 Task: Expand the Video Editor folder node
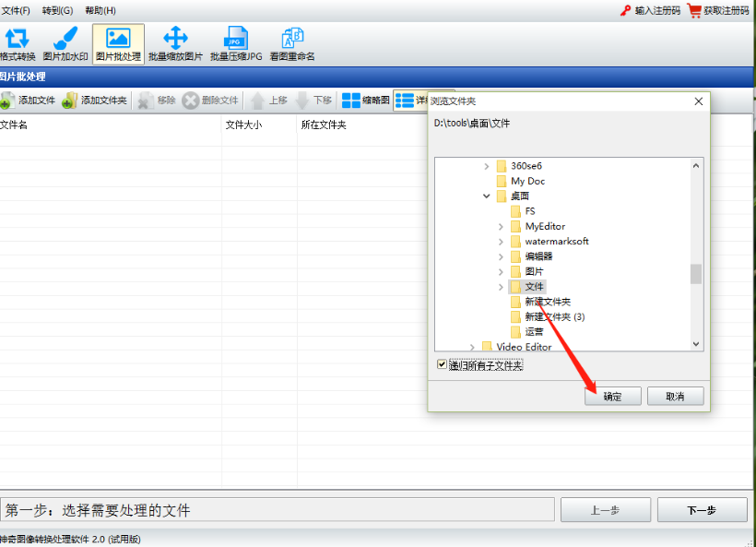coord(472,348)
